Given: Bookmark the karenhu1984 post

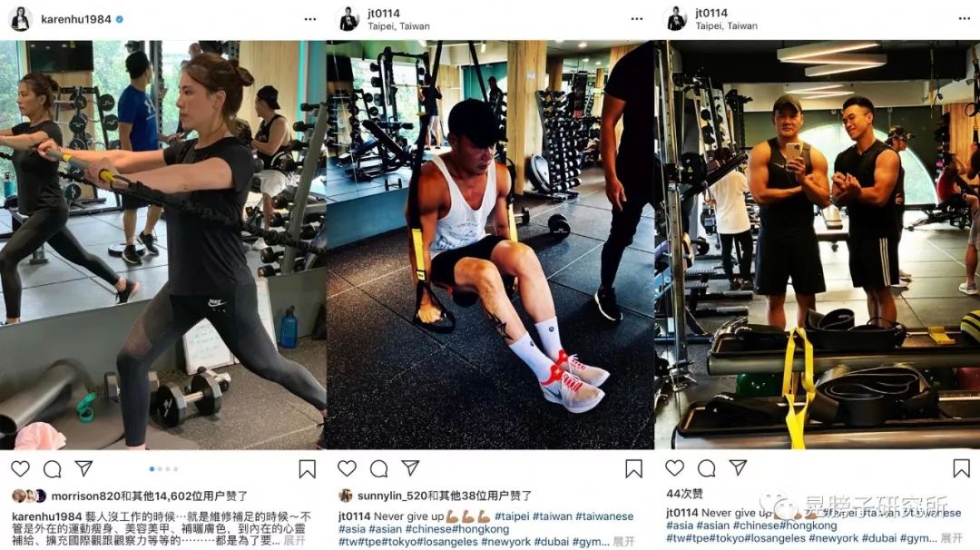Looking at the screenshot, I should [307, 469].
